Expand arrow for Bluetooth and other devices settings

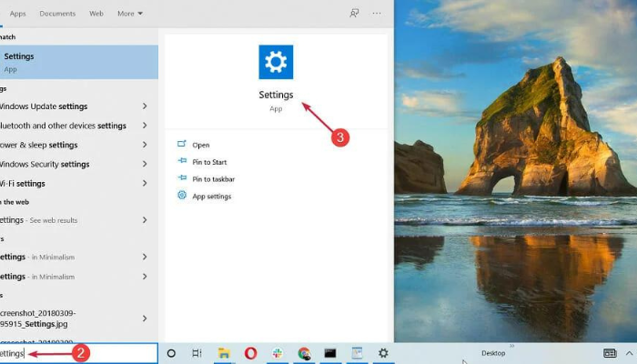(x=145, y=126)
